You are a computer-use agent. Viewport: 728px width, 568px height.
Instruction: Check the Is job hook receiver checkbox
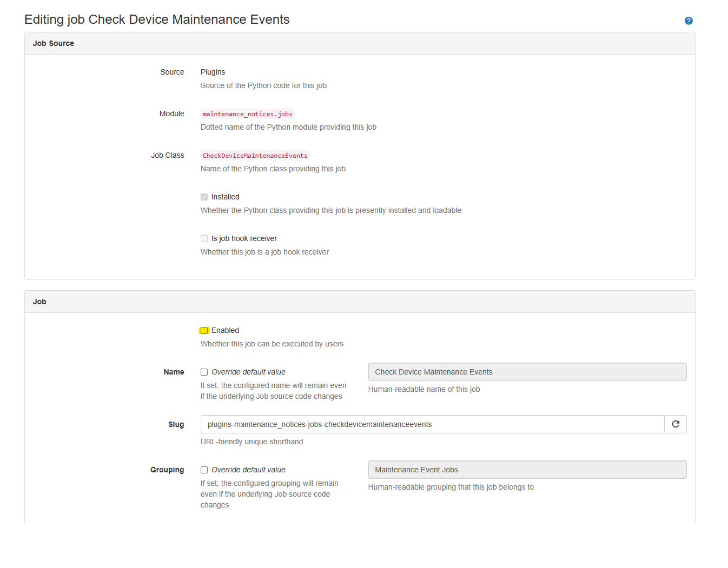[204, 238]
